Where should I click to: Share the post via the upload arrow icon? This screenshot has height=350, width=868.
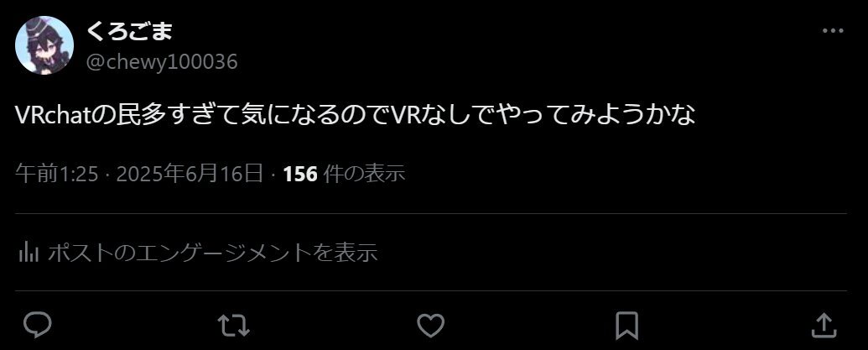click(824, 325)
